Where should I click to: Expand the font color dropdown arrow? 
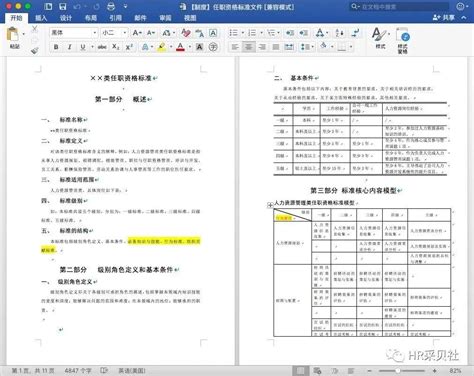coord(190,47)
